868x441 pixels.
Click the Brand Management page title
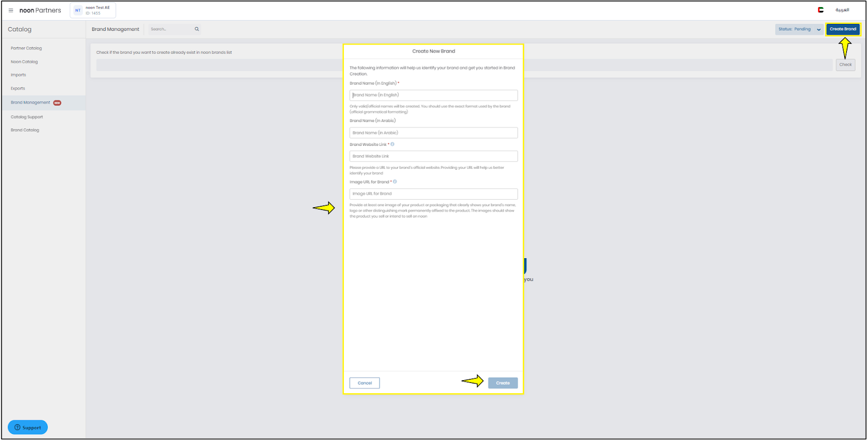[x=116, y=29]
